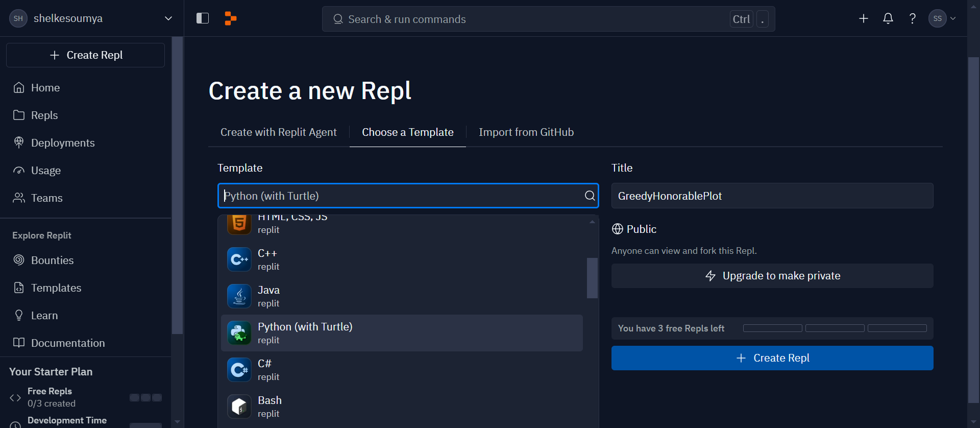This screenshot has width=980, height=428.
Task: Select the C++ template icon
Action: [x=239, y=259]
